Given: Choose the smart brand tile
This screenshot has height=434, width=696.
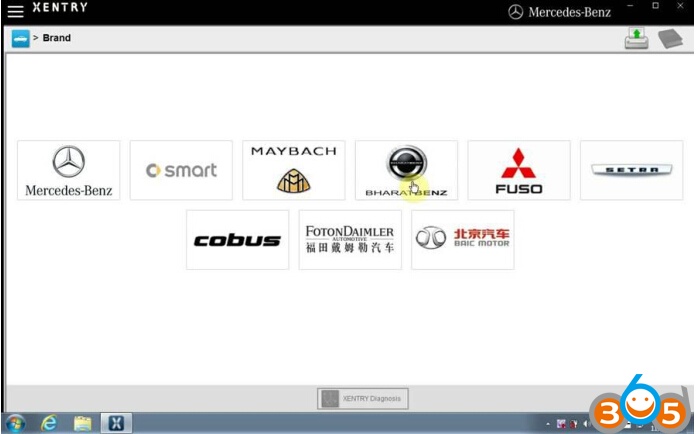Looking at the screenshot, I should [181, 170].
